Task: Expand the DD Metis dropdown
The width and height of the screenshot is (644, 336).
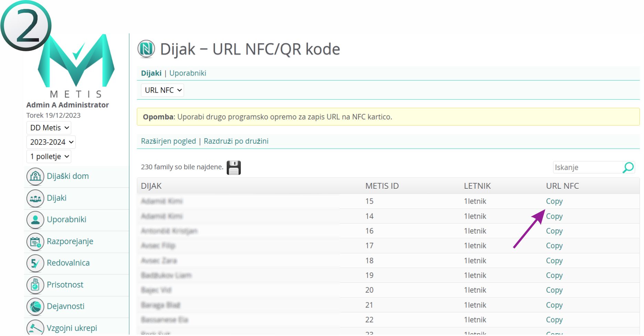Action: [49, 128]
